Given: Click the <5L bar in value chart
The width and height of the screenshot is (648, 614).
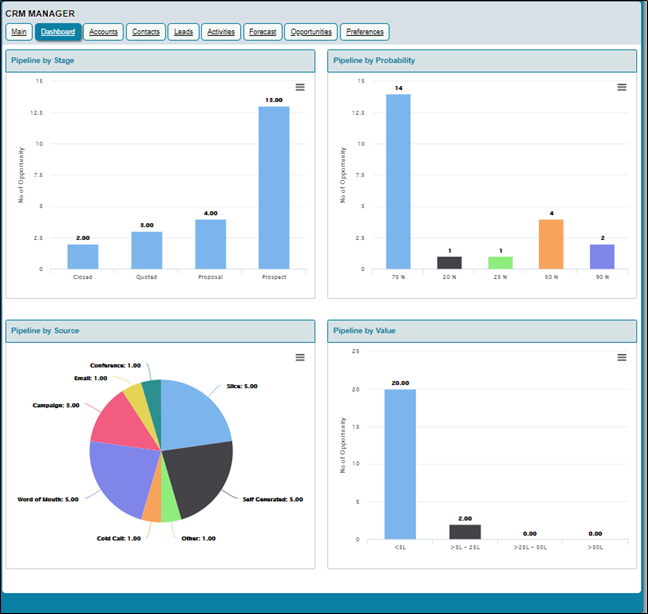Looking at the screenshot, I should [399, 464].
